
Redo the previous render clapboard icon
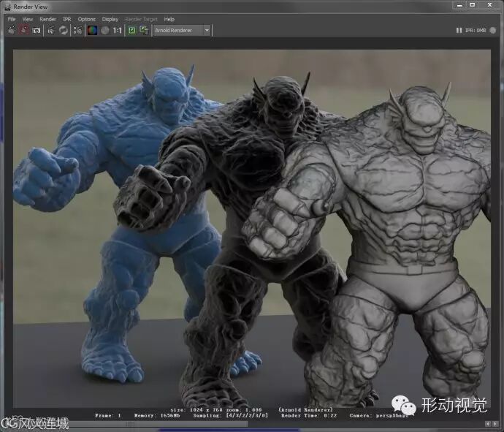[x=12, y=30]
